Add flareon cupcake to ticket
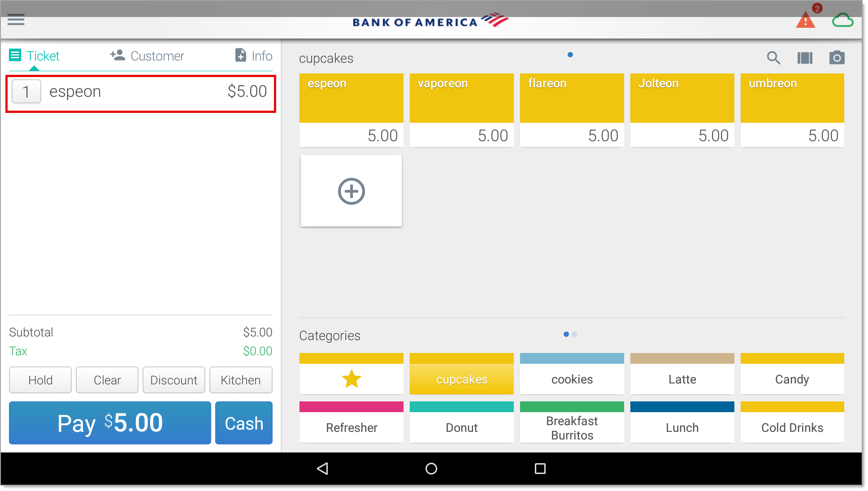The height and width of the screenshot is (491, 868). (572, 110)
